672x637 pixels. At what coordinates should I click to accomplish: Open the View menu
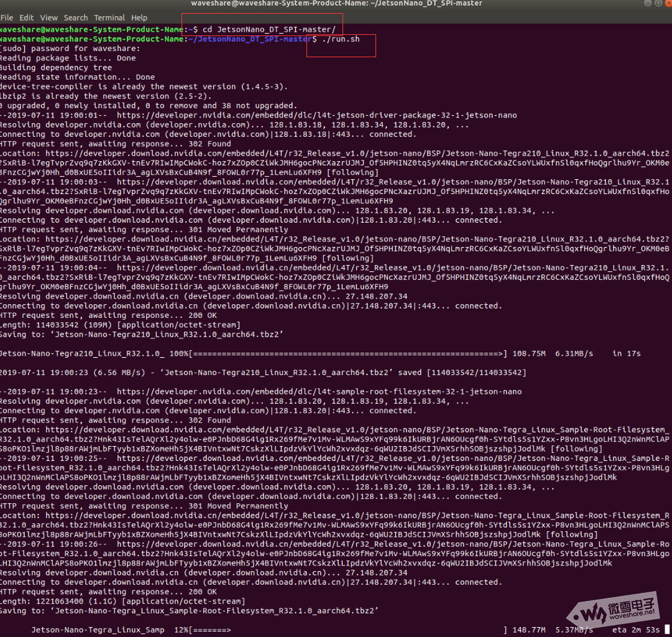point(48,17)
